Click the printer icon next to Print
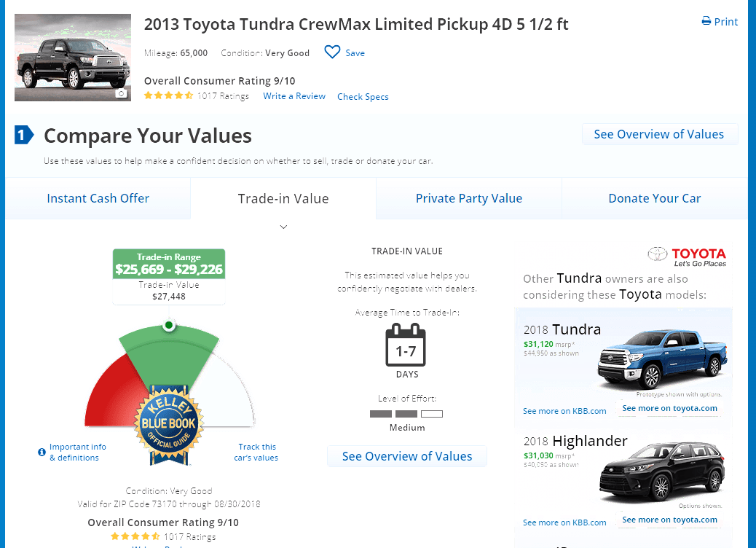 coord(706,21)
